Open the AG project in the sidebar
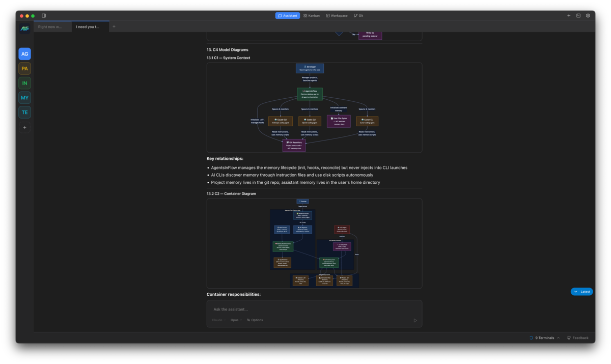The height and width of the screenshot is (364, 611). [24, 53]
